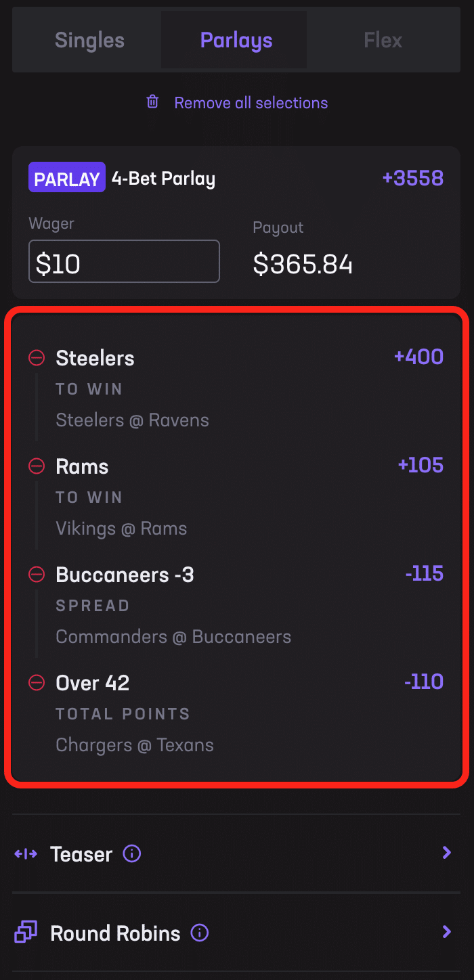The width and height of the screenshot is (474, 980).
Task: Click the purple PARLAY badge
Action: tap(67, 178)
